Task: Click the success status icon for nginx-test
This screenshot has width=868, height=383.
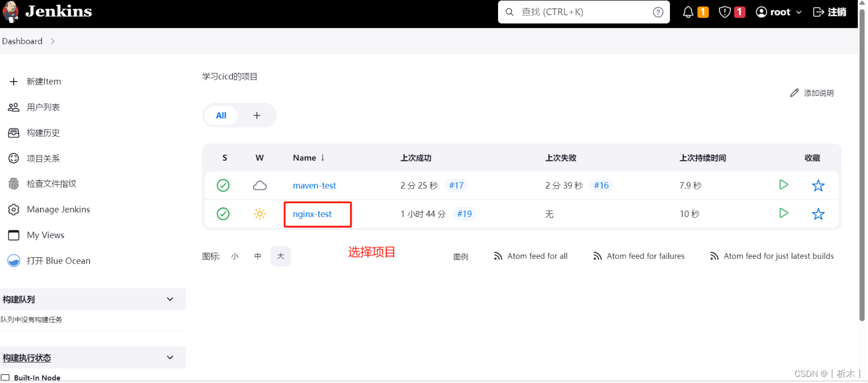Action: coord(223,213)
